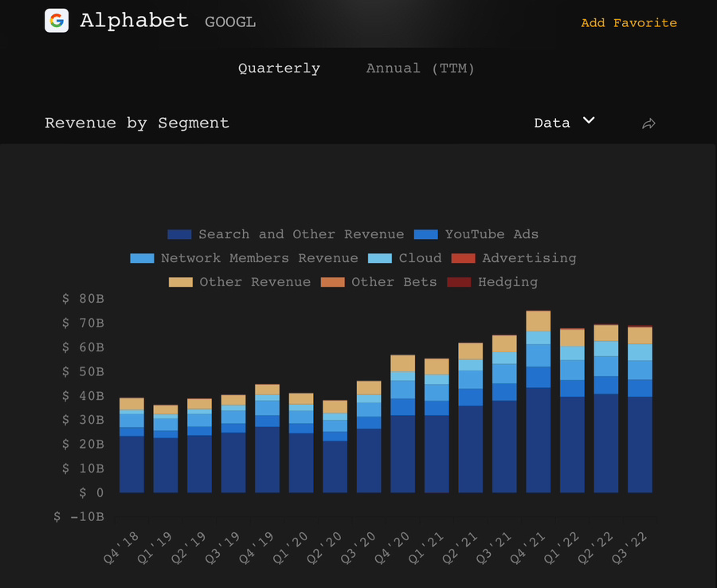Image resolution: width=717 pixels, height=588 pixels.
Task: Hide the Advertising series via legend
Action: click(x=528, y=258)
